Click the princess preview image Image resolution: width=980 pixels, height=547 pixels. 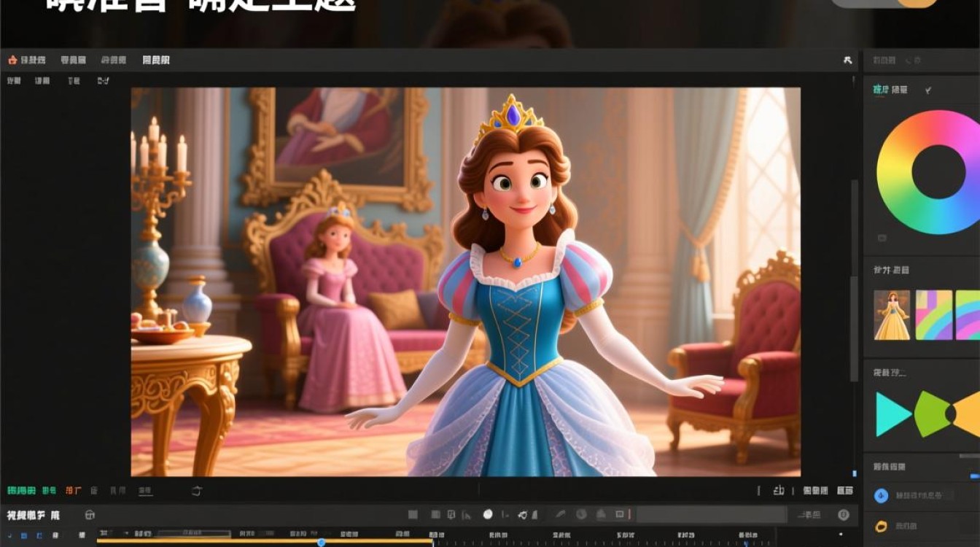(x=466, y=282)
